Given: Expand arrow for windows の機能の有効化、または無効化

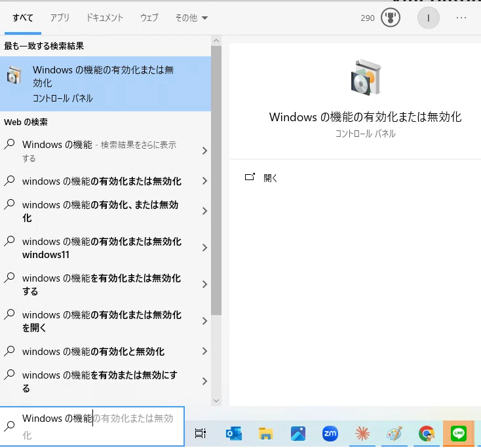Looking at the screenshot, I should pyautogui.click(x=204, y=211).
